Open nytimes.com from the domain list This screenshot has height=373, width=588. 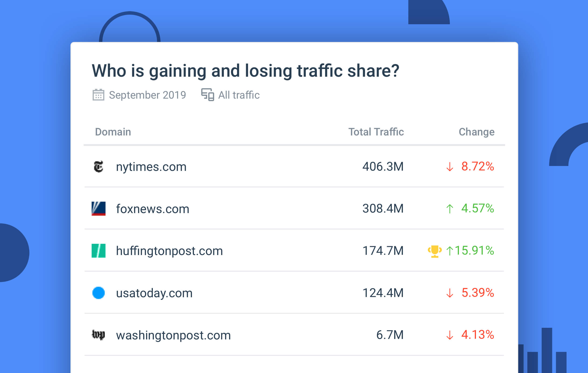coord(151,167)
